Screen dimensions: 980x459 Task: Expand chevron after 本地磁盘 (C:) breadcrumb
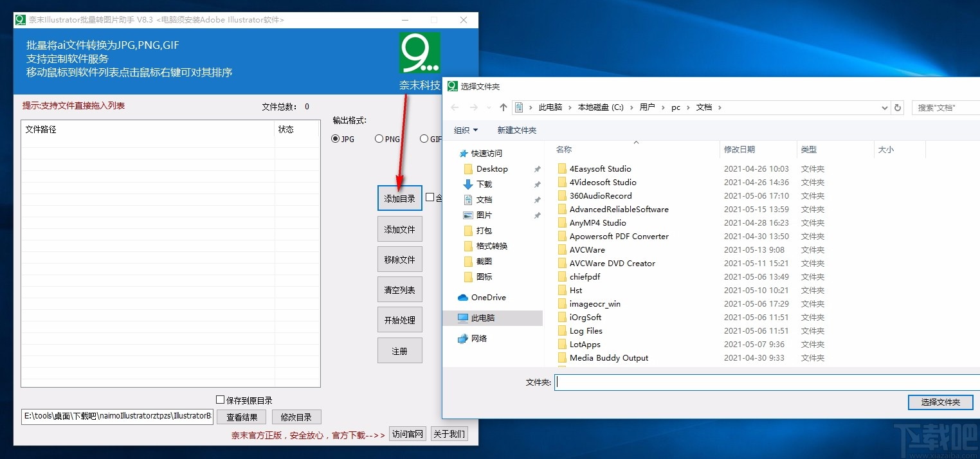point(631,107)
